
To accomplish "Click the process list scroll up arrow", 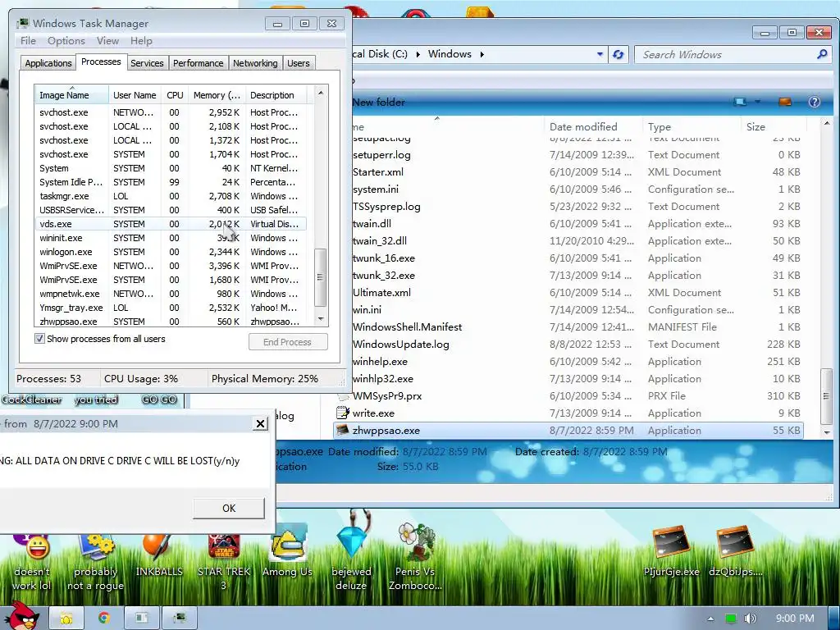I will tap(321, 93).
